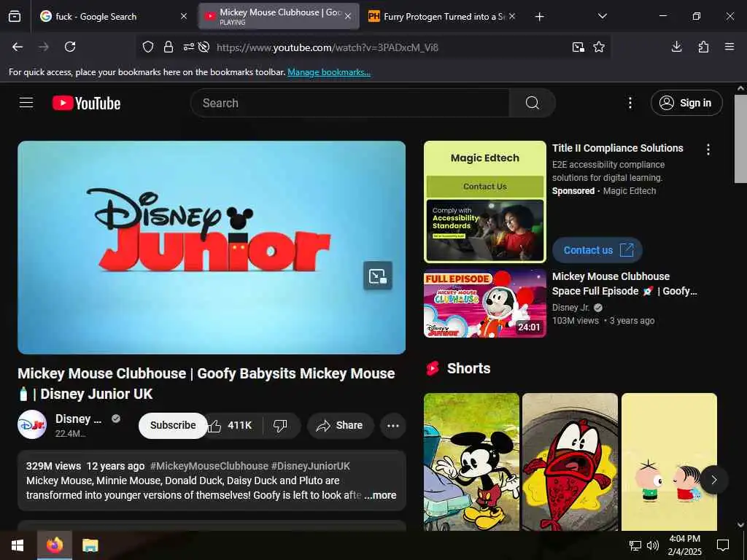Open more actions ellipsis under video

click(x=393, y=426)
